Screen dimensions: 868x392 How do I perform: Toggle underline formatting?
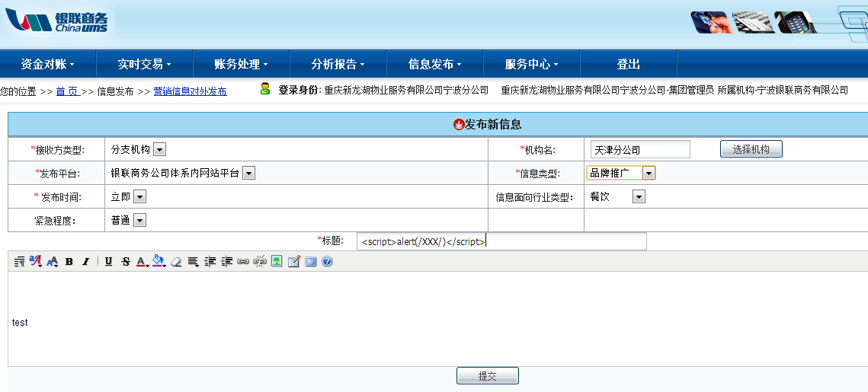pyautogui.click(x=108, y=262)
